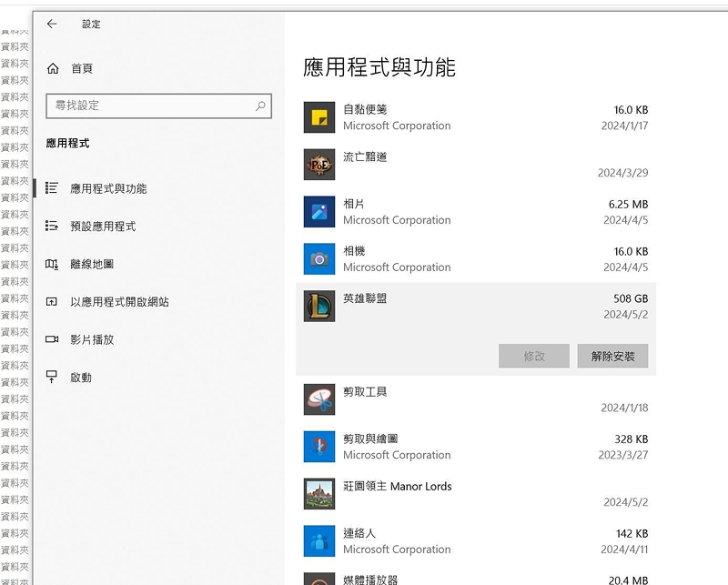Focus the 尋找設定 search box
Image resolution: width=728 pixels, height=585 pixels.
click(158, 106)
